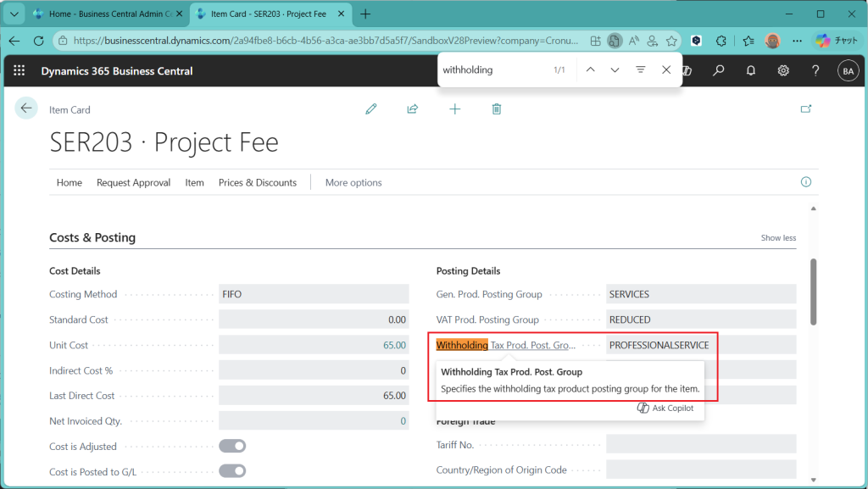Image resolution: width=868 pixels, height=489 pixels.
Task: Go to next find result
Action: click(x=615, y=69)
